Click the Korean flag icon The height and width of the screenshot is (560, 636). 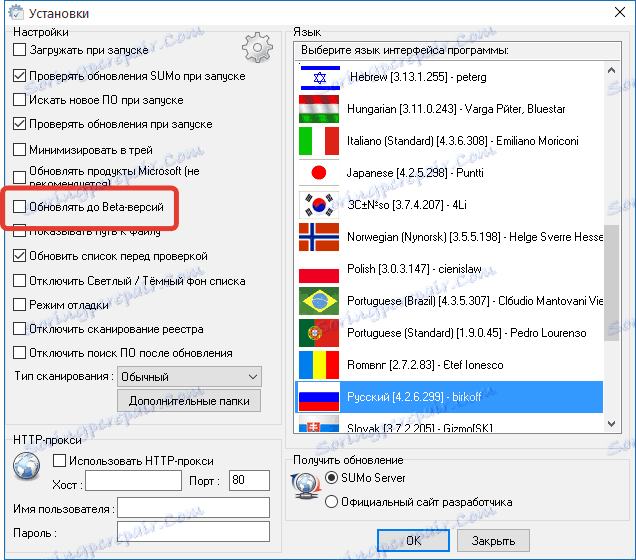coord(319,205)
